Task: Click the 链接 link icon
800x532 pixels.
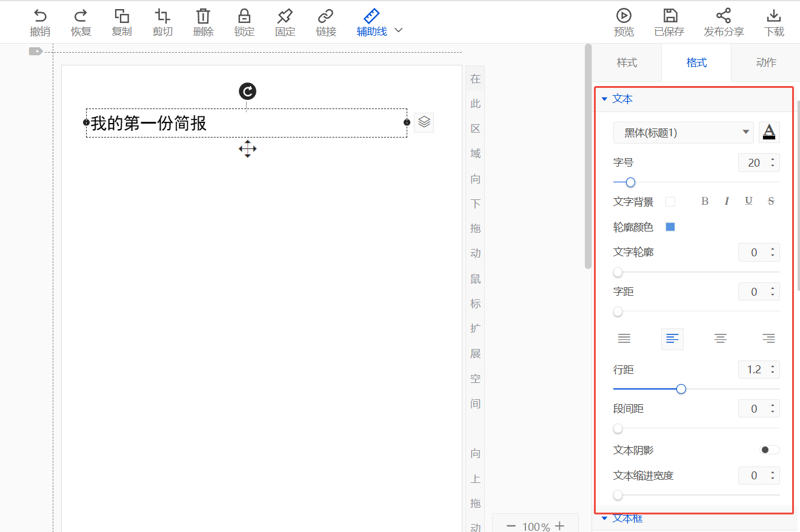Action: [x=326, y=16]
